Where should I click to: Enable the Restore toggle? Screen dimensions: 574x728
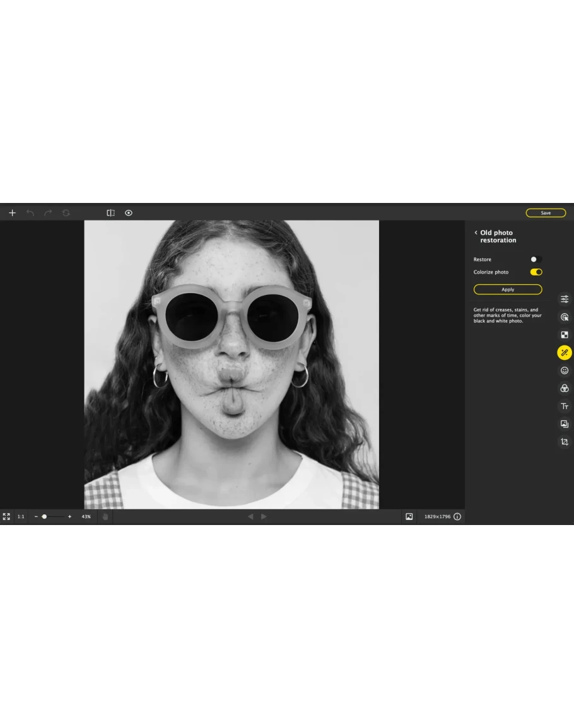(536, 259)
